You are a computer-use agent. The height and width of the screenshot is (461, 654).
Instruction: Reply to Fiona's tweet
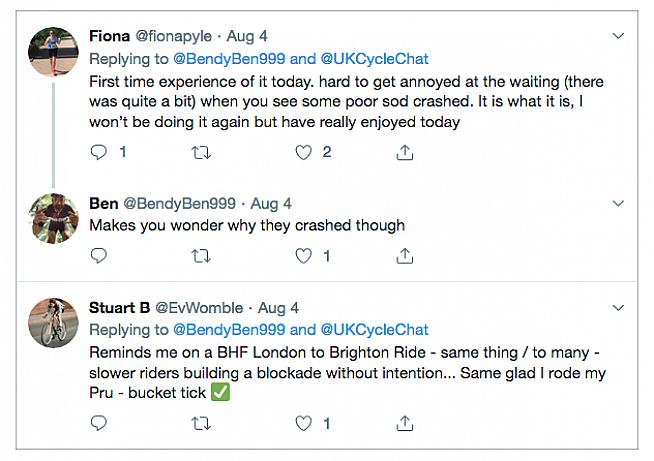pos(98,152)
